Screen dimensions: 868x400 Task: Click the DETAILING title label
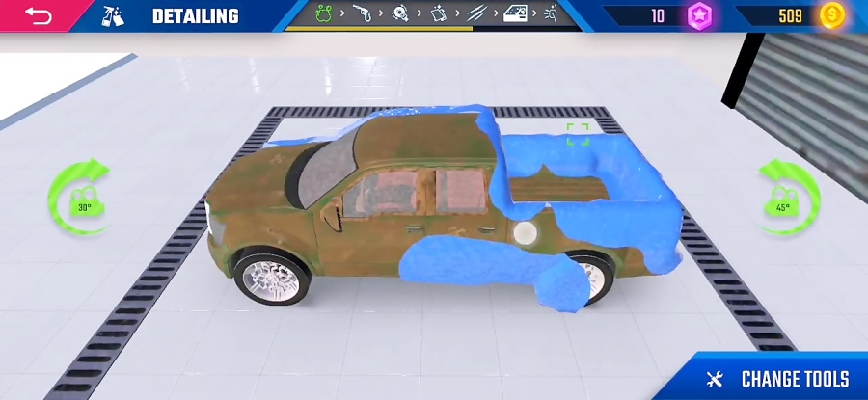click(x=196, y=16)
